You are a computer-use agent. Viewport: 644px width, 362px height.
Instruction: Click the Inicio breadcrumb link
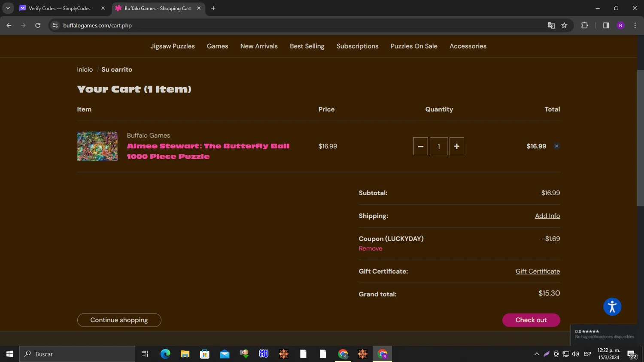[85, 69]
